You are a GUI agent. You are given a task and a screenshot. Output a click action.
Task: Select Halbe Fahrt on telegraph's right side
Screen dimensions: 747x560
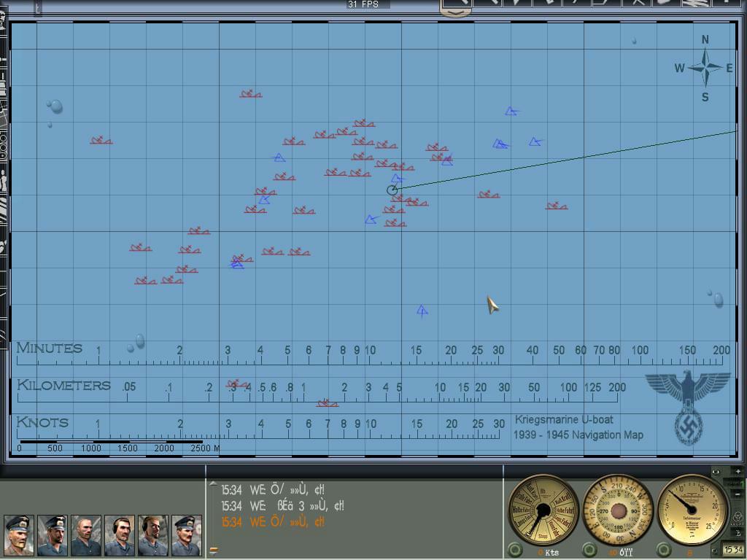565,510
